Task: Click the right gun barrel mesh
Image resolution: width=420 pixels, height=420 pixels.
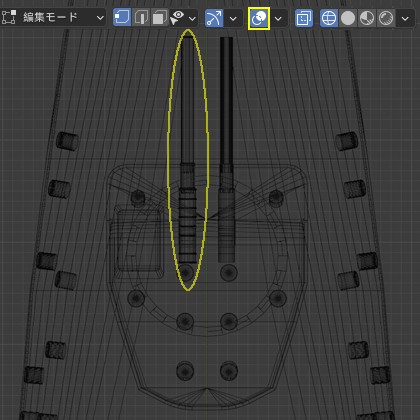Action: pos(226,150)
